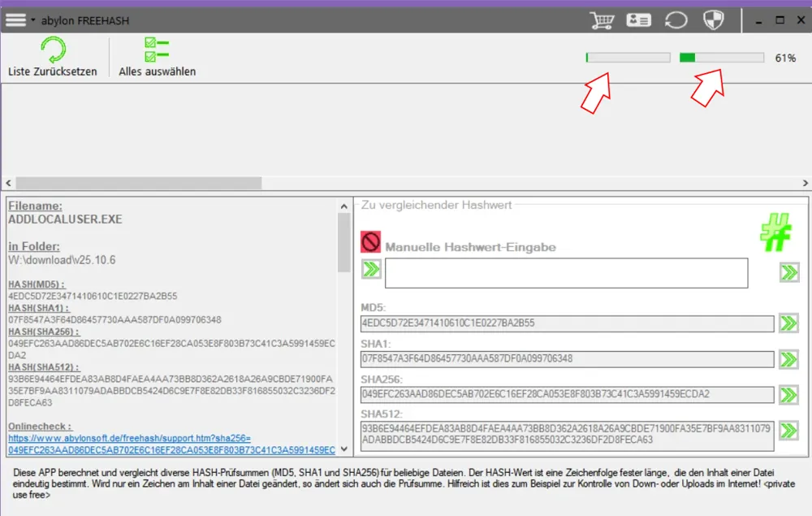This screenshot has width=812, height=516.
Task: Click the horizontal scrollbar thumb in file list
Action: tap(139, 183)
